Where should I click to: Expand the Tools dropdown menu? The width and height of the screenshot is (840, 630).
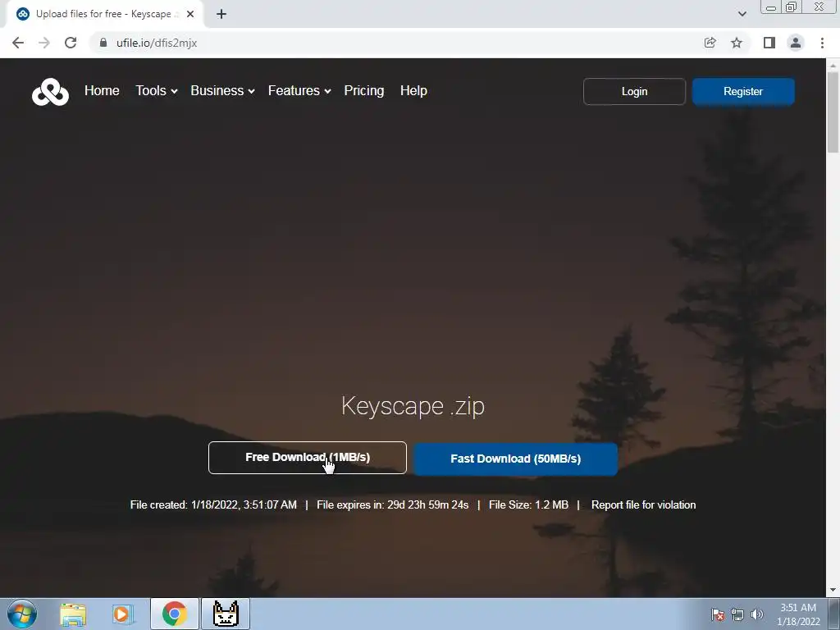[157, 90]
